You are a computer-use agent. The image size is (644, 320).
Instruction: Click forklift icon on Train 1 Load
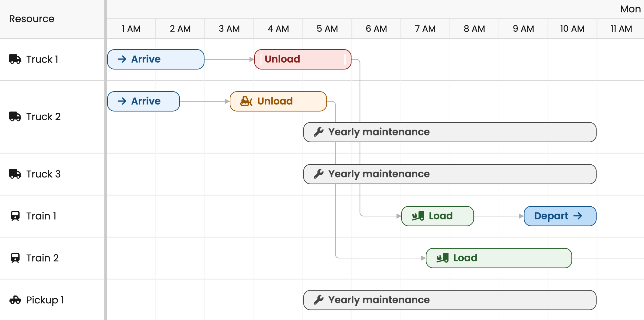pos(418,216)
